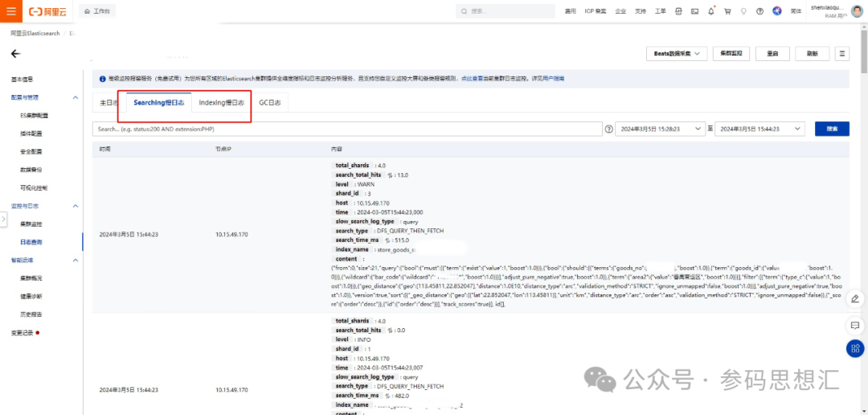
Task: Open 插件配置 in the sidebar
Action: pos(31,134)
